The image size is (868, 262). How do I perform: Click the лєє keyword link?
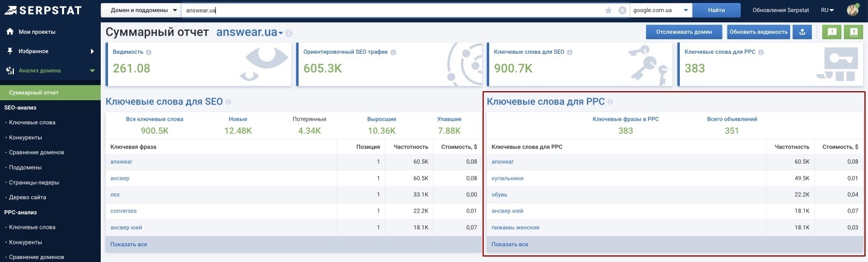pyautogui.click(x=115, y=194)
